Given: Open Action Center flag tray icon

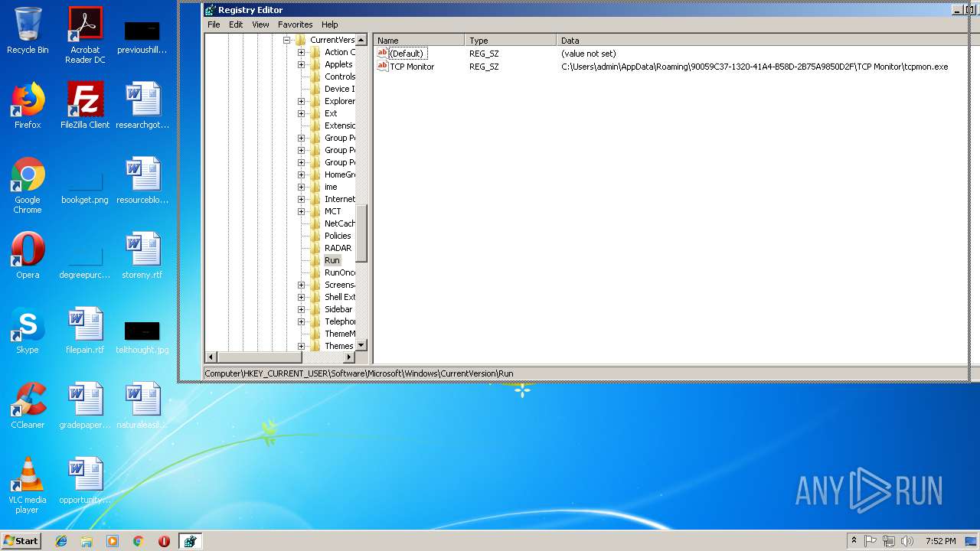Looking at the screenshot, I should coord(871,541).
